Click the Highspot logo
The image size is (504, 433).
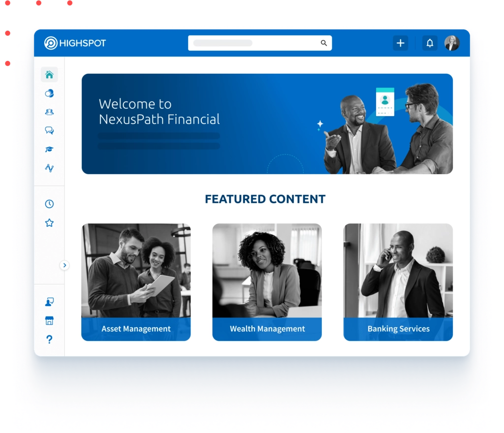click(75, 43)
